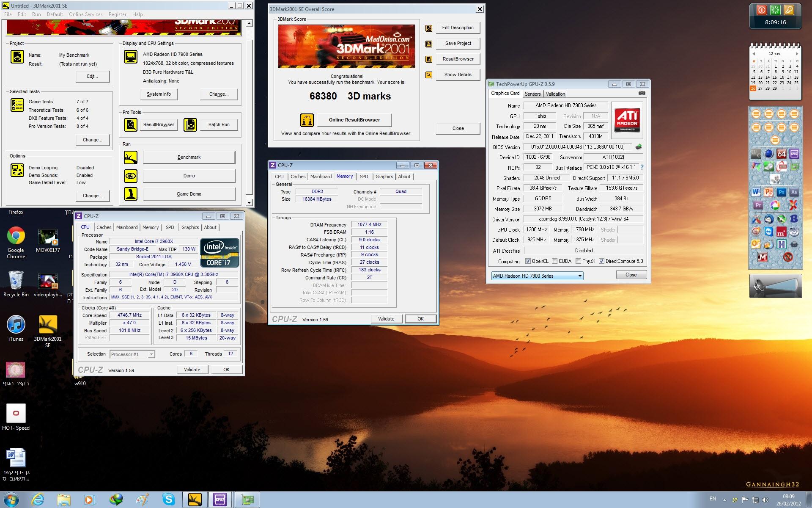The image size is (812, 508).
Task: Click the Windows Start button
Action: tap(11, 500)
